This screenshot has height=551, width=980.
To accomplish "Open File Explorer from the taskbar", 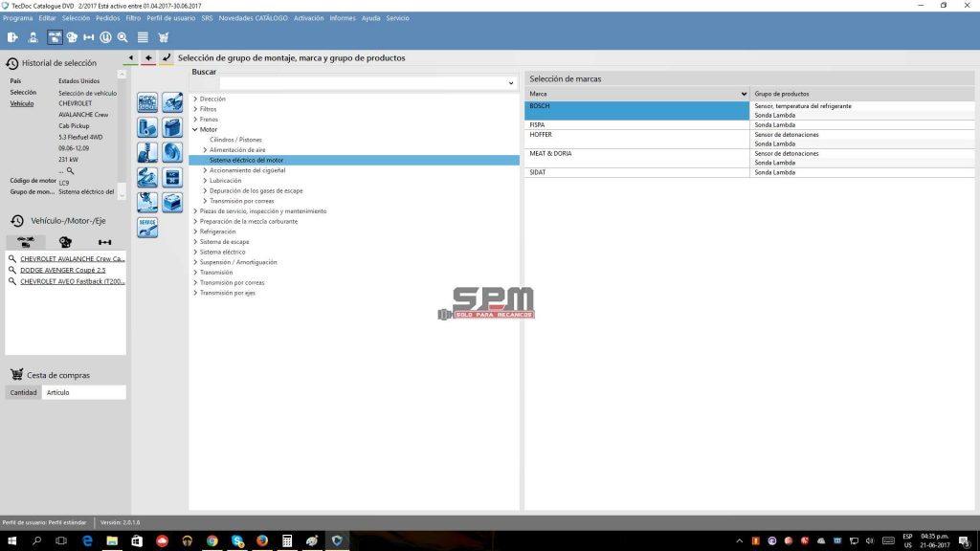I will 112,541.
